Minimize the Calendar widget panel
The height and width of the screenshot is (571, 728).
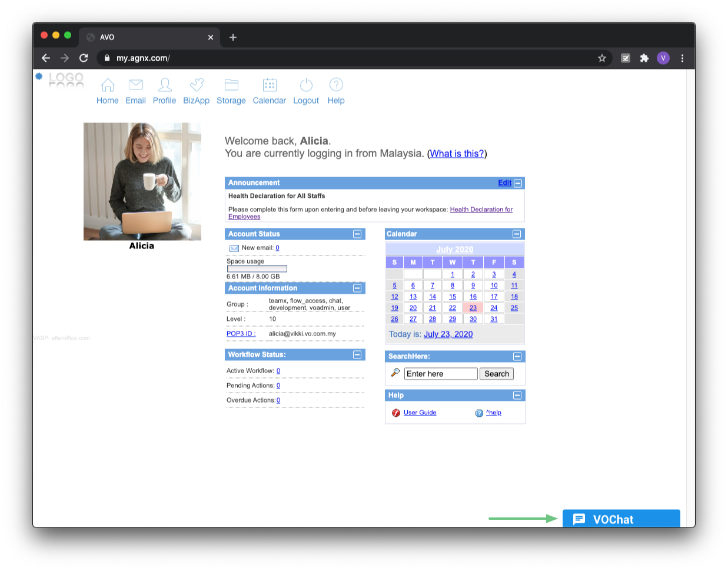[517, 234]
